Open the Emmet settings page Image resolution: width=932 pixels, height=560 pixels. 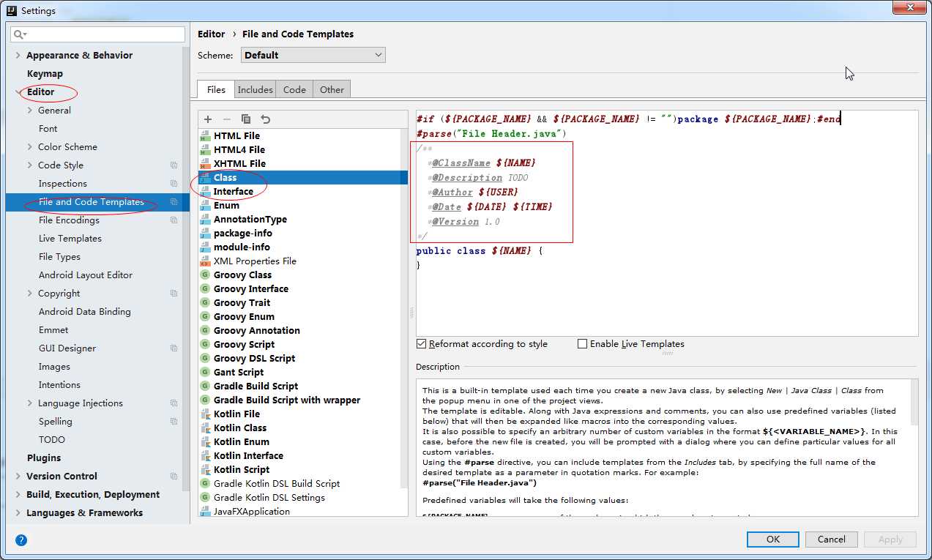click(53, 329)
